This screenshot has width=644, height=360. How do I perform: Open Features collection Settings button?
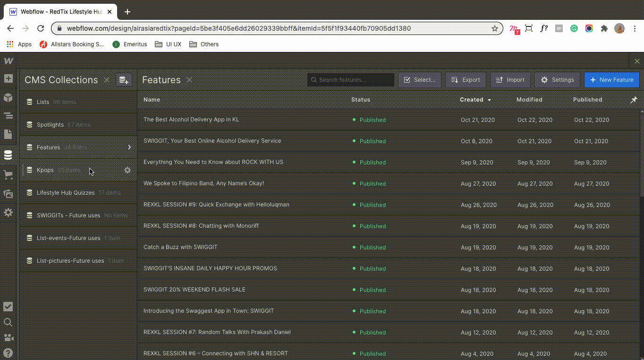[557, 80]
